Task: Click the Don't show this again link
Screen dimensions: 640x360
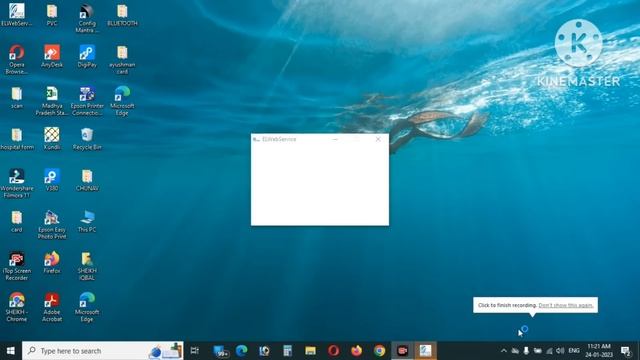Action: coord(566,305)
